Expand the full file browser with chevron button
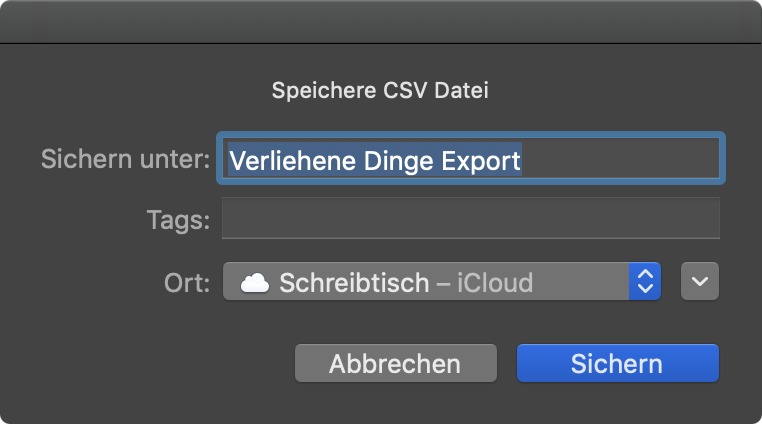This screenshot has width=762, height=424. click(700, 282)
